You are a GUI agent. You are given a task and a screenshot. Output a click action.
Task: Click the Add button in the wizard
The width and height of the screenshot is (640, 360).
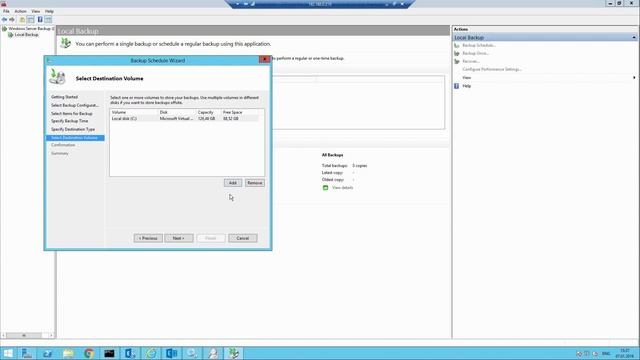click(x=233, y=183)
